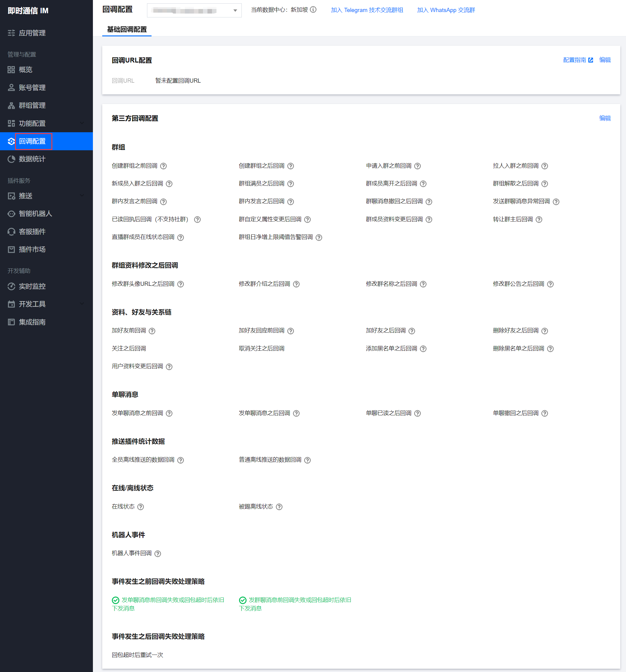Click help icon next to 转让群主后回调
The width and height of the screenshot is (626, 672).
click(x=539, y=220)
